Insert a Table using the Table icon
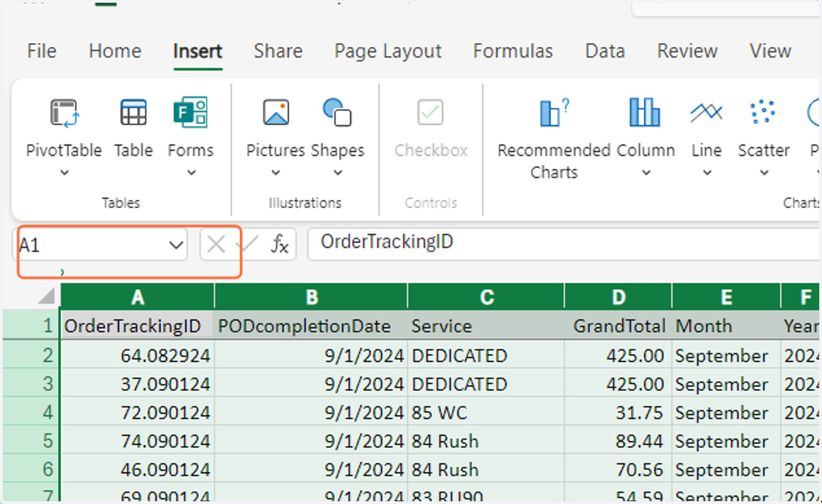The width and height of the screenshot is (822, 504). click(134, 112)
